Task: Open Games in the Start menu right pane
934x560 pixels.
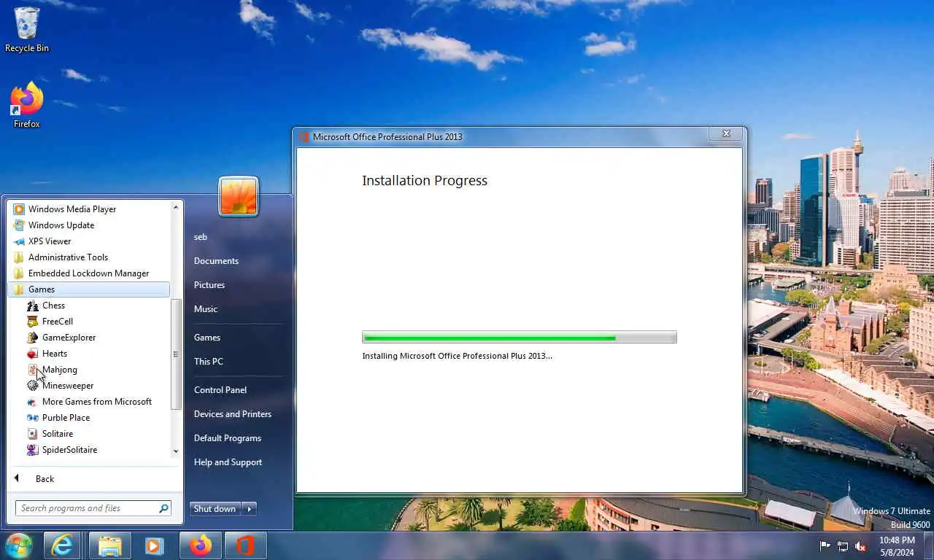Action: 207,338
